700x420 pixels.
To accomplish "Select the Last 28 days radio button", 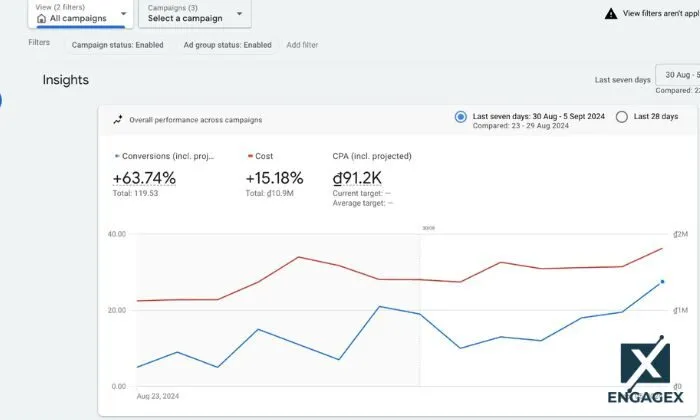I will (621, 117).
